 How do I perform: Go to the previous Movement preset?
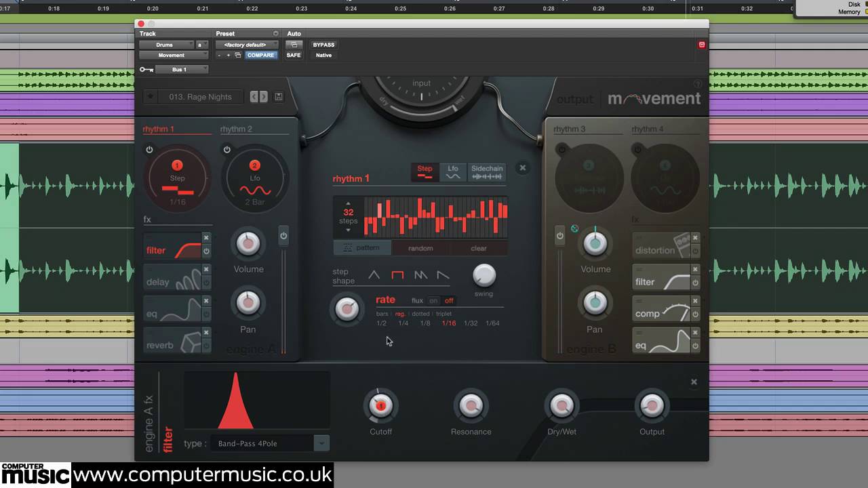(254, 97)
